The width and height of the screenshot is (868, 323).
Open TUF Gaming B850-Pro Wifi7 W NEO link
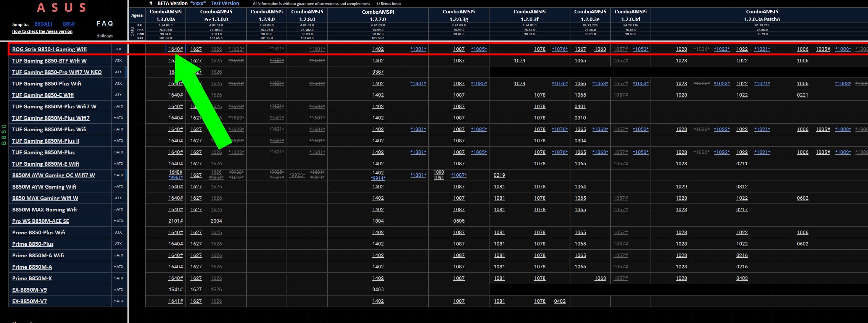[57, 72]
